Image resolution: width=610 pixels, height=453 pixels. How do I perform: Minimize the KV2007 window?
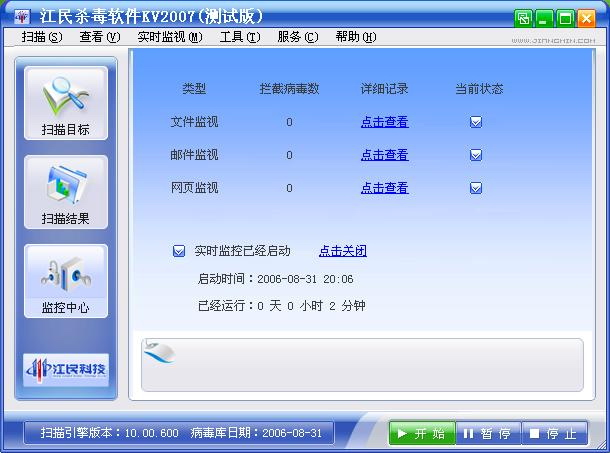pyautogui.click(x=544, y=18)
